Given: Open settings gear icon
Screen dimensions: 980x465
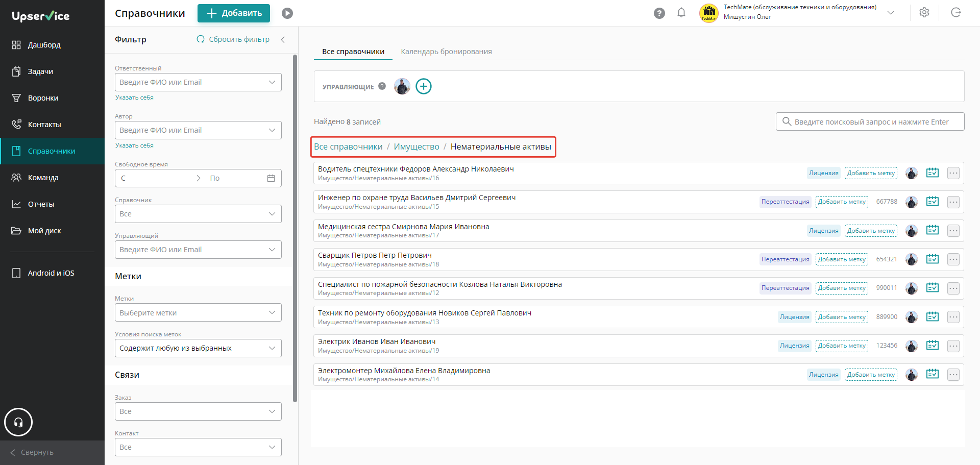Looking at the screenshot, I should pos(924,13).
